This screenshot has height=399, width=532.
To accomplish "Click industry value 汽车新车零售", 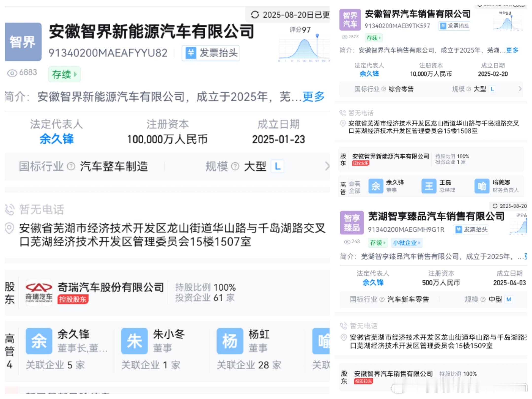I will [x=408, y=299].
